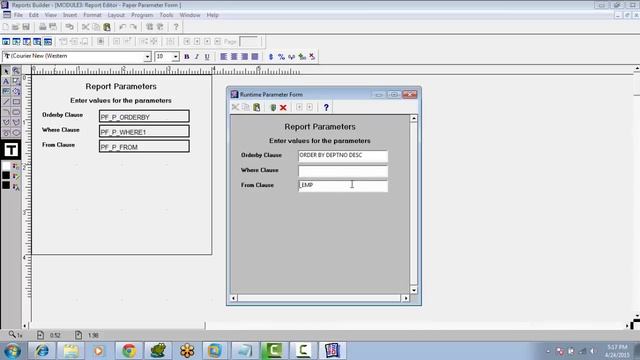
Task: Click Orderby Clause input in Runtime Parameter Form
Action: click(x=343, y=156)
